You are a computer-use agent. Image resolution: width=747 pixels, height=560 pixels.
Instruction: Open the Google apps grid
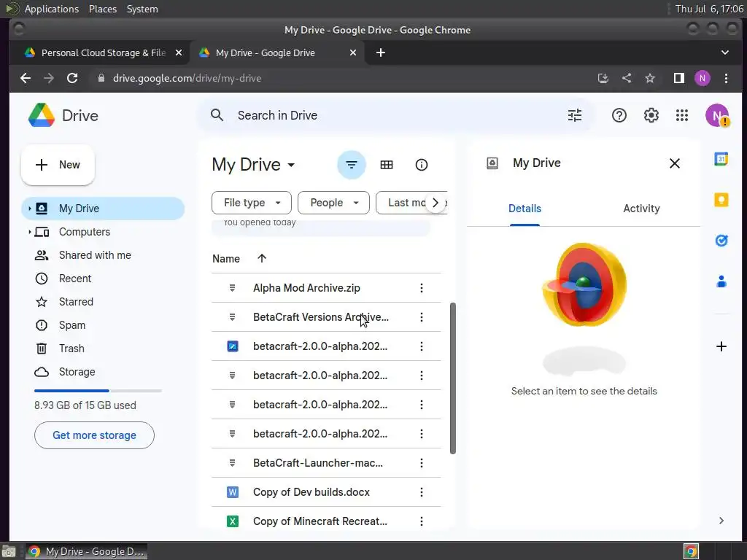click(x=682, y=115)
